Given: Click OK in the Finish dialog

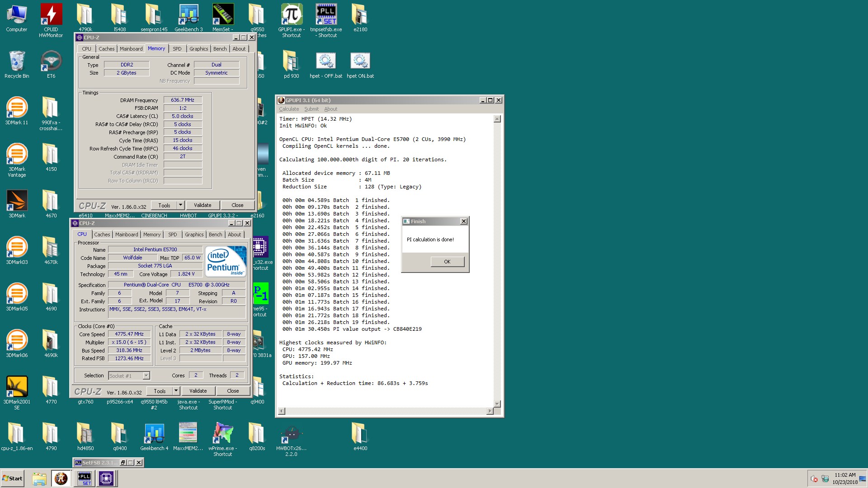Looking at the screenshot, I should click(x=447, y=262).
